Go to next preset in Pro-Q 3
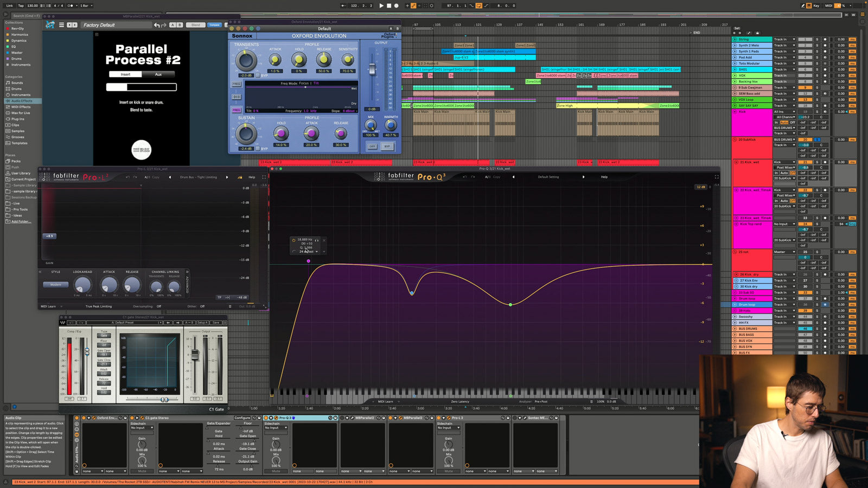 [x=583, y=177]
